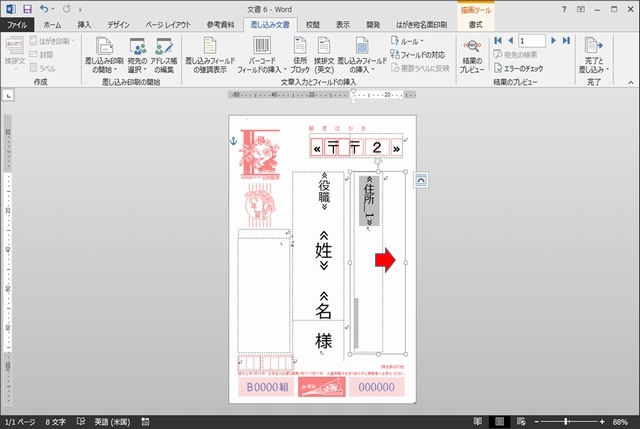Click the tab selector at ruler corner
This screenshot has width=640, height=429.
(8, 96)
